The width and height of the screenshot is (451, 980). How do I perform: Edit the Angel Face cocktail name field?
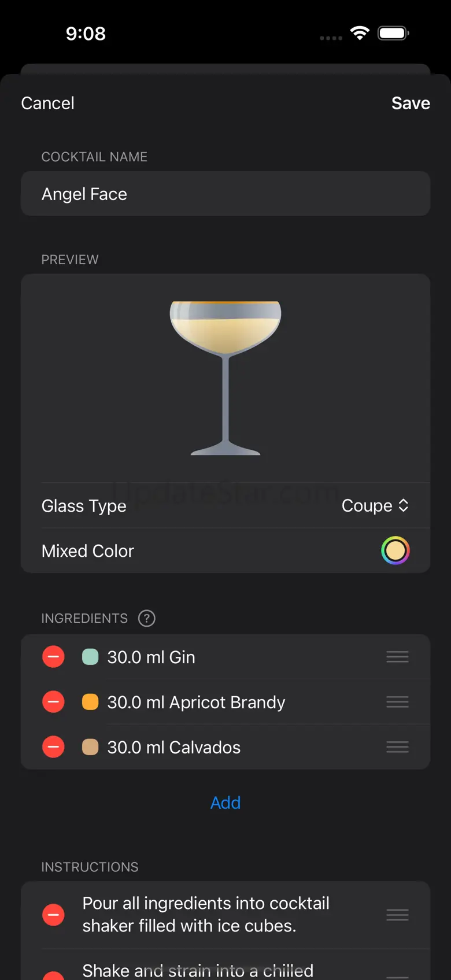[x=226, y=194]
